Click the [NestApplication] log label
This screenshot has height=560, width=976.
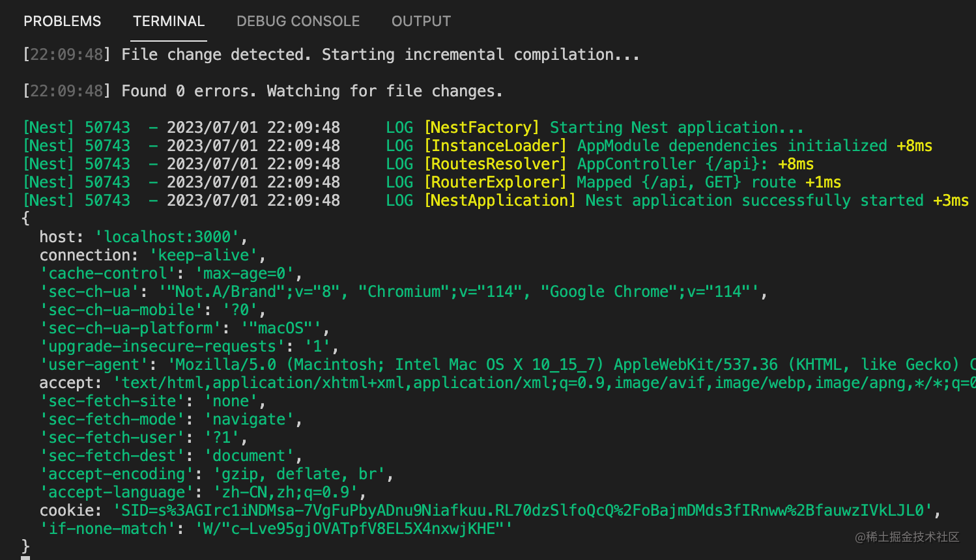500,201
